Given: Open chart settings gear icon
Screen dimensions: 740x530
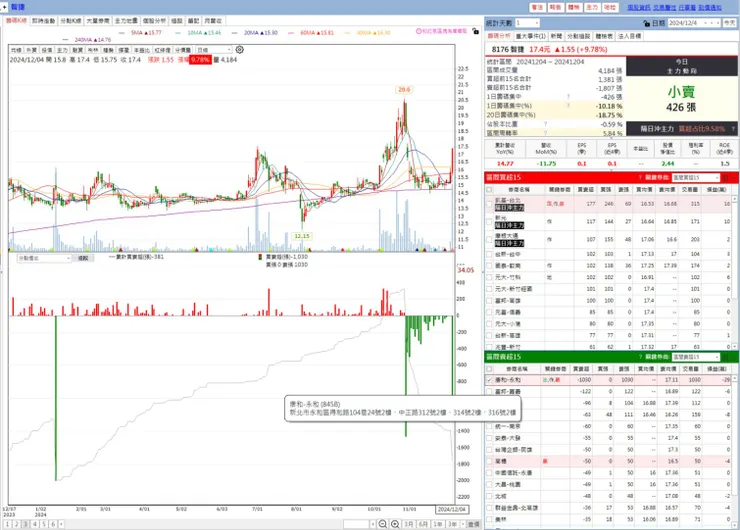Looking at the screenshot, I should (240, 50).
